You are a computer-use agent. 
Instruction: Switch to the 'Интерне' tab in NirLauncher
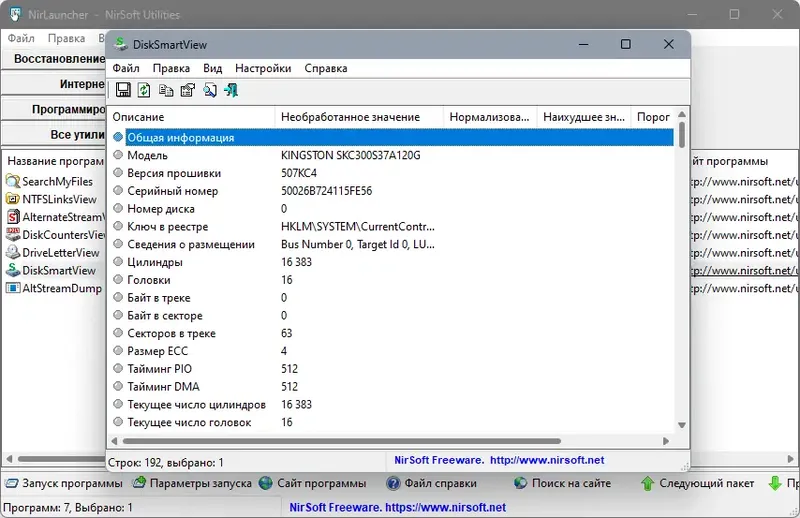[54, 84]
